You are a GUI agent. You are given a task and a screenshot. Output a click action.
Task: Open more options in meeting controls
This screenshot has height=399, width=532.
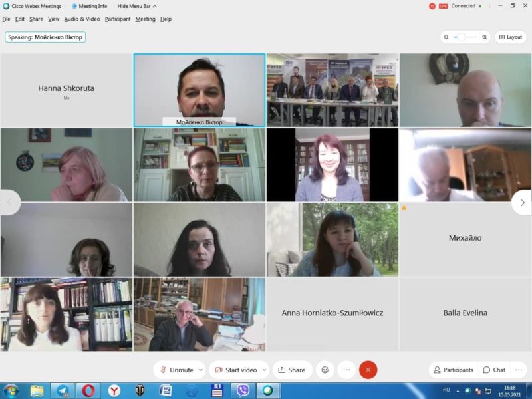tap(346, 370)
